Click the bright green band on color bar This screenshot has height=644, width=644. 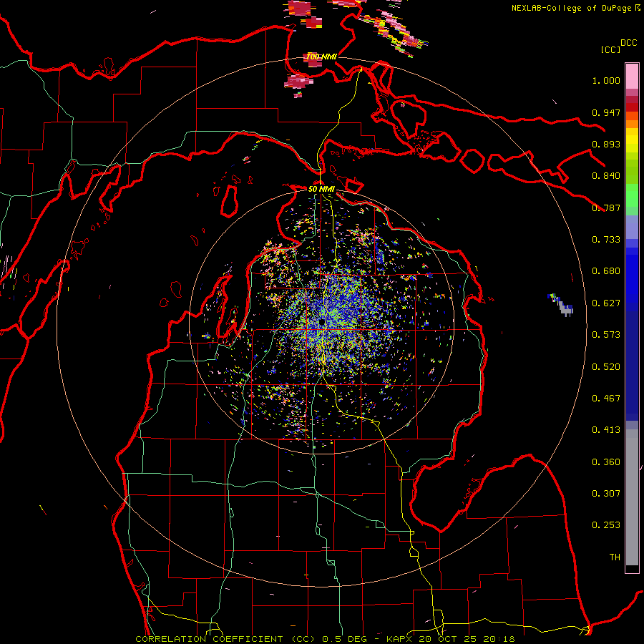pos(632,195)
